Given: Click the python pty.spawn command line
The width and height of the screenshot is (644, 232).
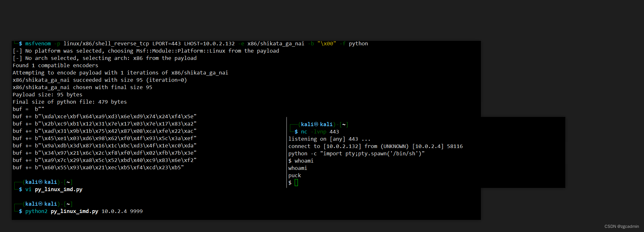Looking at the screenshot, I should 357,154.
